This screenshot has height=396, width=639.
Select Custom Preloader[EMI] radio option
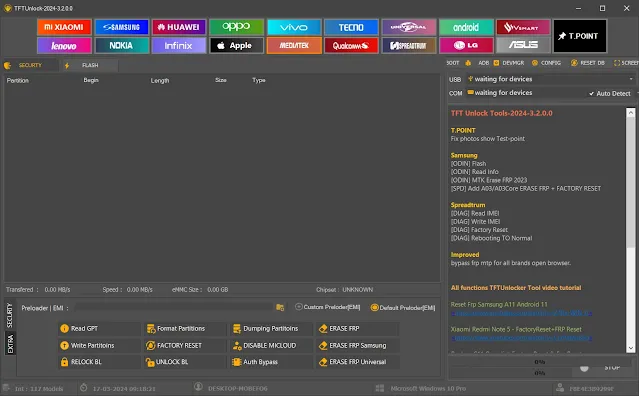click(328, 307)
